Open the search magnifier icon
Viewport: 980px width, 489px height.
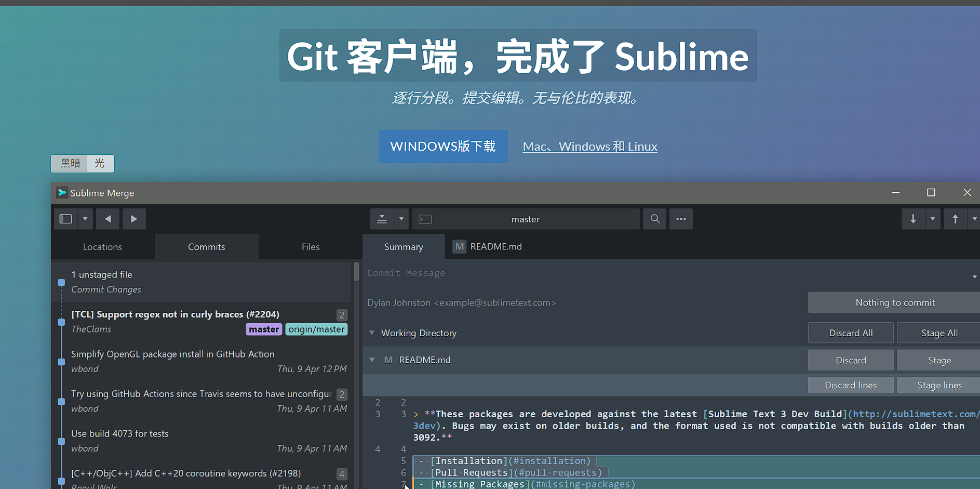click(655, 219)
